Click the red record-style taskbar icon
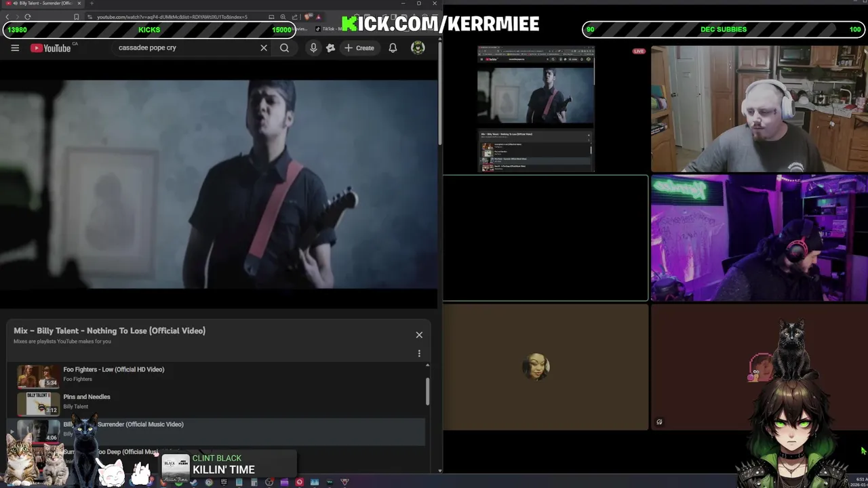 pos(299,483)
